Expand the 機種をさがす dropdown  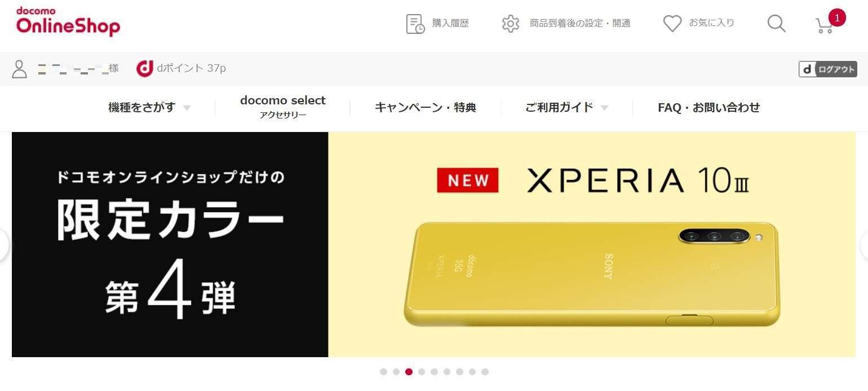click(149, 107)
